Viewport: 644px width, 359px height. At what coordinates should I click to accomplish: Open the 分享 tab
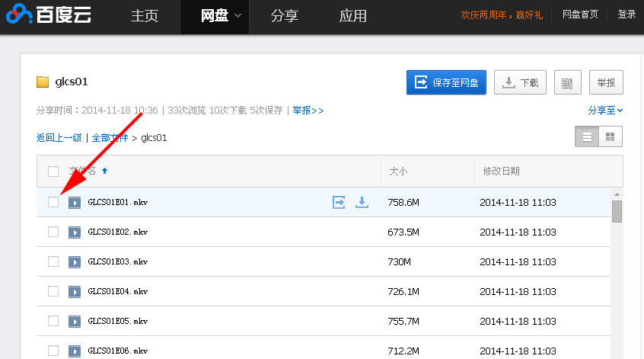pyautogui.click(x=284, y=16)
